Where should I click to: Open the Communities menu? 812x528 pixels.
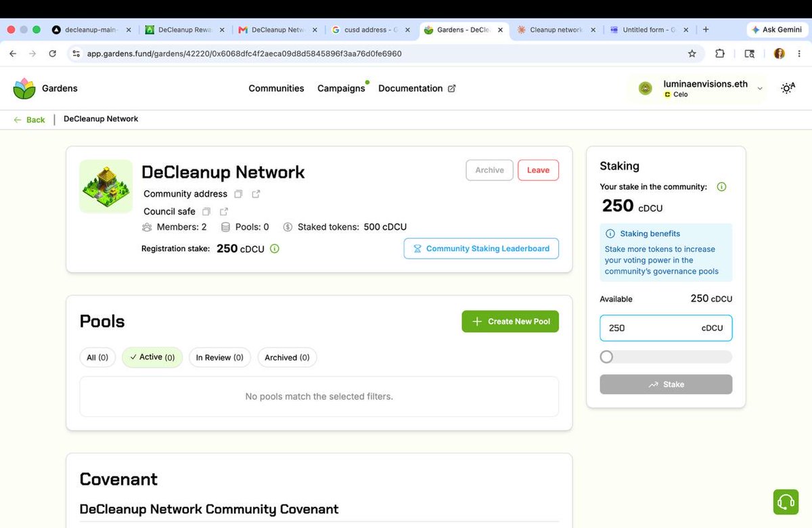[x=276, y=89]
